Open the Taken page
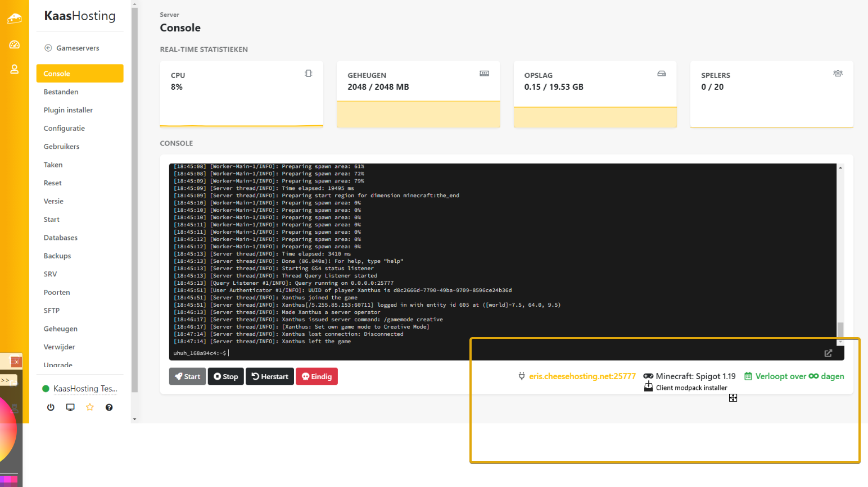868x487 pixels. click(53, 165)
